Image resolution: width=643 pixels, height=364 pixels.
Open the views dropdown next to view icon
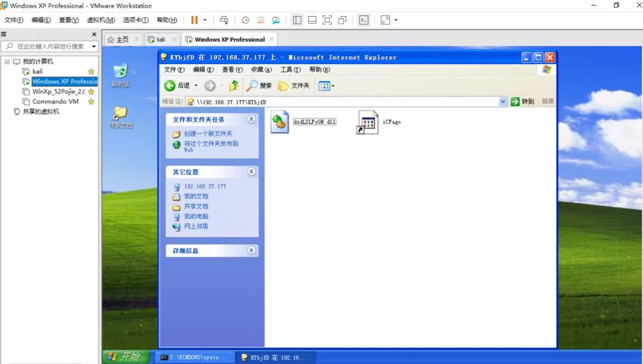click(333, 85)
